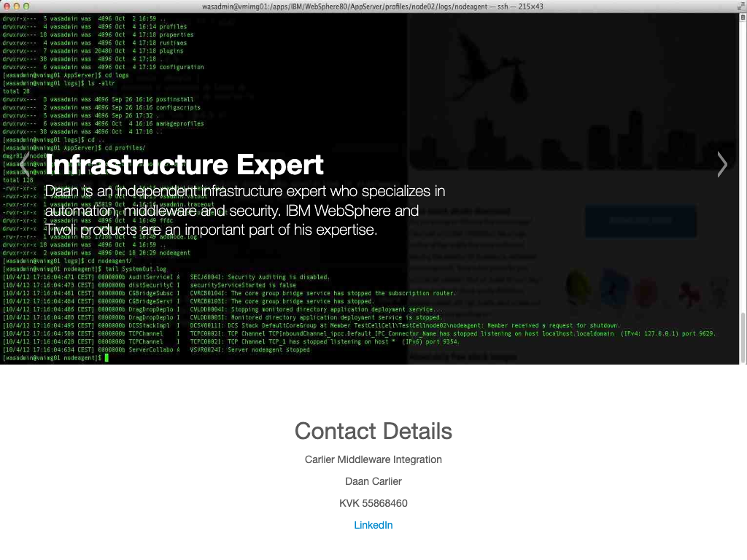
Task: Select the slide description paragraph about Daan
Action: point(244,211)
